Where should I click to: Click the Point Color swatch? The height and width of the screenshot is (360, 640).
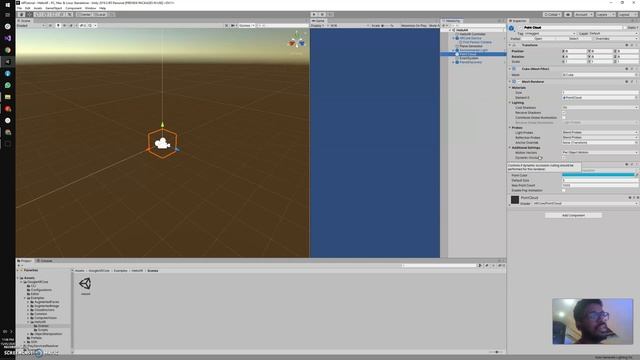pos(598,175)
